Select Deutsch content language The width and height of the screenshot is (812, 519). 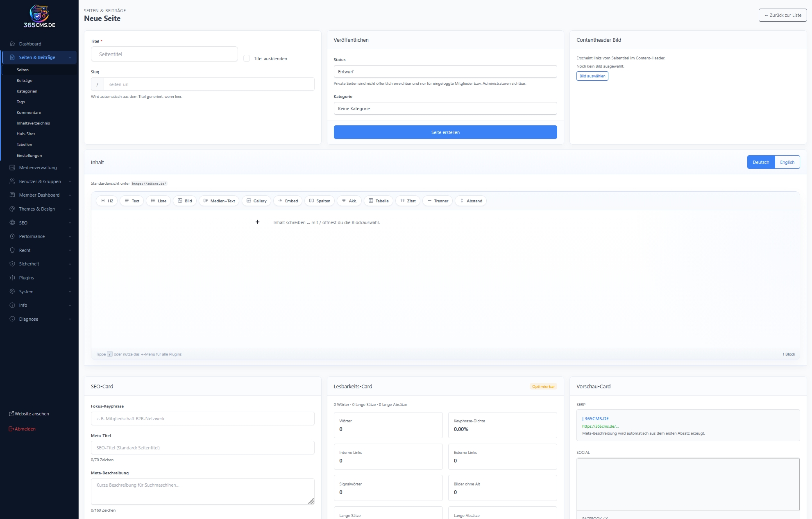tap(760, 162)
